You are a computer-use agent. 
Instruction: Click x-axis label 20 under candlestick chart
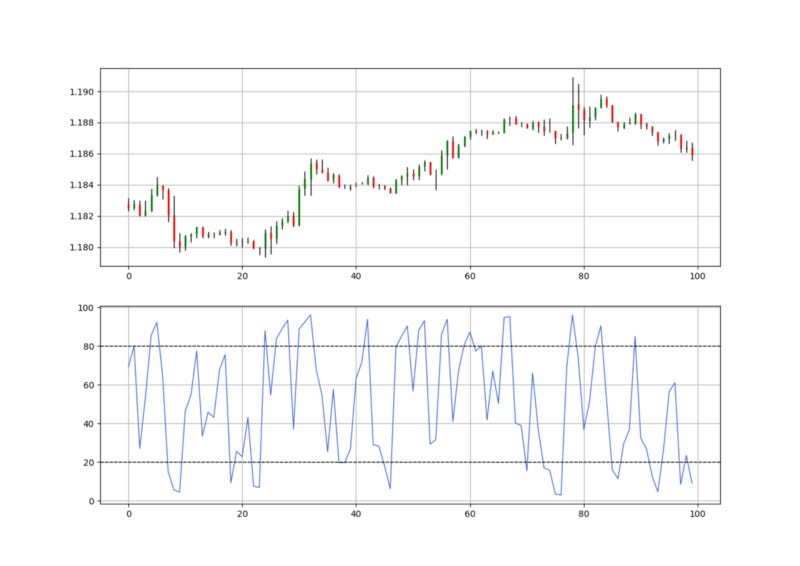(242, 276)
